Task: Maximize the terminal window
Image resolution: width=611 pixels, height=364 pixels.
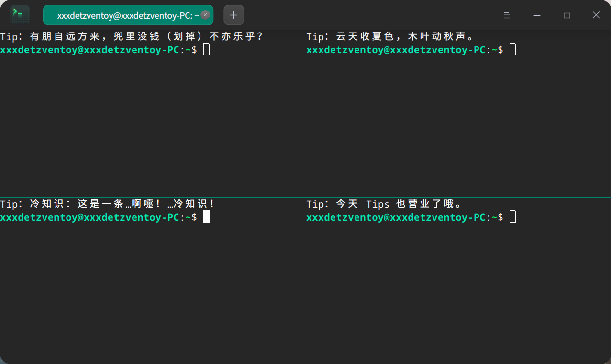Action: click(567, 15)
